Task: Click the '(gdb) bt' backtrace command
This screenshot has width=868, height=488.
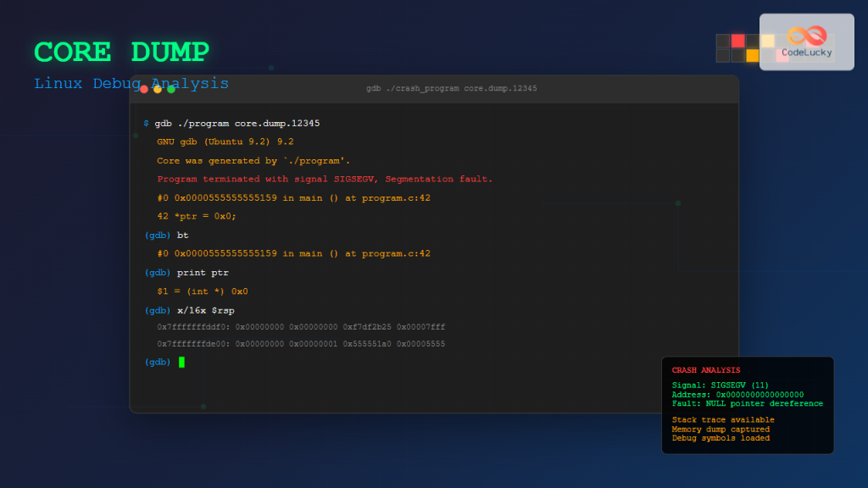Action: point(166,235)
